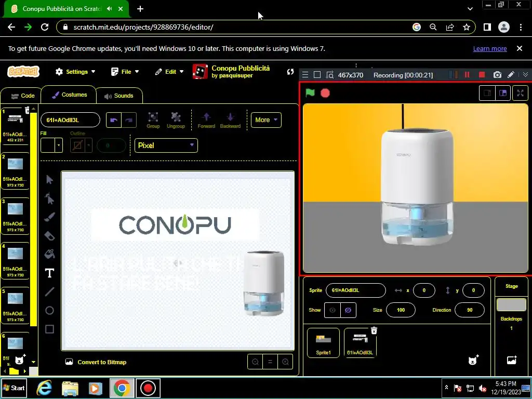
Task: Toggle the recorder drawing pen
Action: point(511,75)
